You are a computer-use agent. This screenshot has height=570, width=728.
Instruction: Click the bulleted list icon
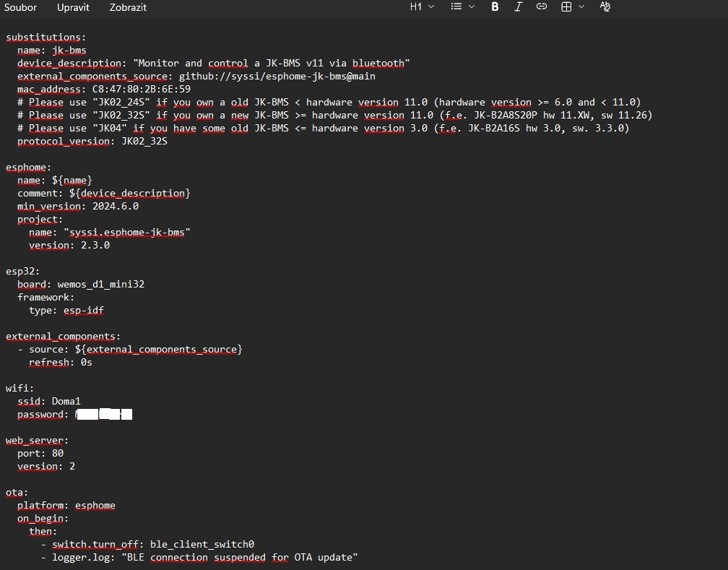pyautogui.click(x=456, y=7)
